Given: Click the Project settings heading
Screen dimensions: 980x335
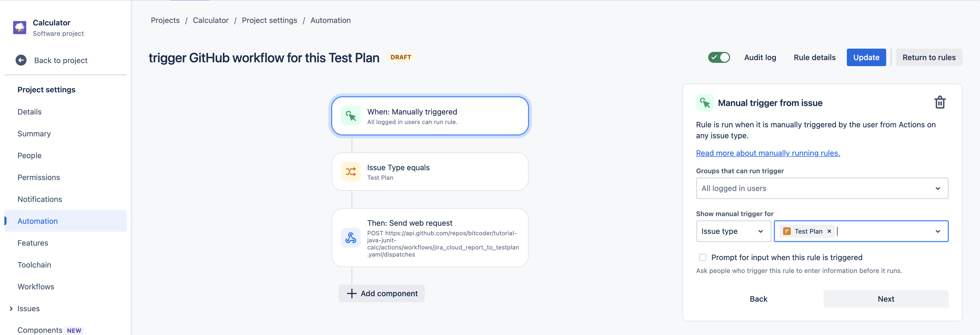Looking at the screenshot, I should click(46, 90).
